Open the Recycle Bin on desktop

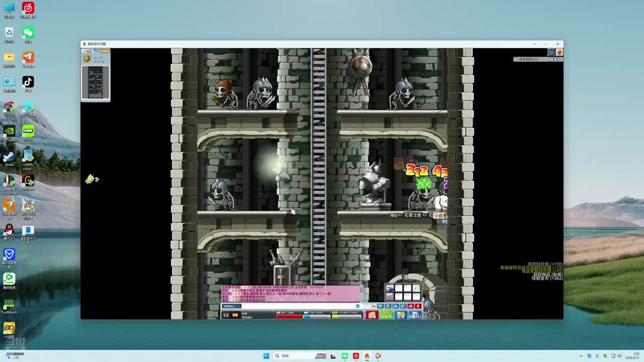pyautogui.click(x=9, y=33)
